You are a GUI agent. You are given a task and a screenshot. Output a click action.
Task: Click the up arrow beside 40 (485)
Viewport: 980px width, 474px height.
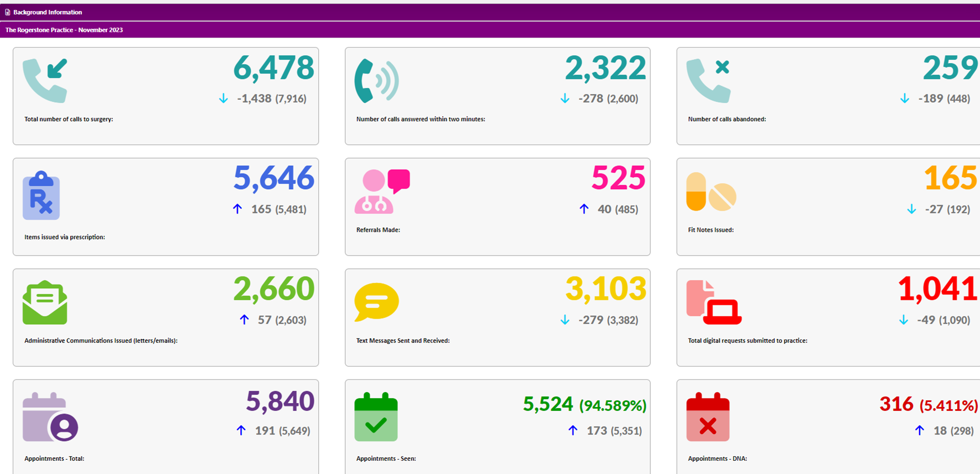(x=584, y=209)
